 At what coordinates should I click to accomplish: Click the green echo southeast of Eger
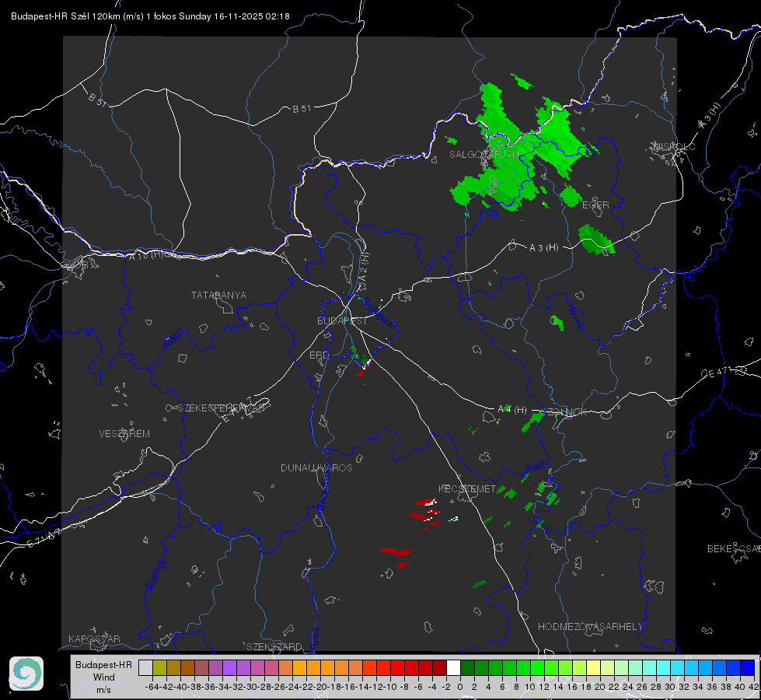coord(596,240)
